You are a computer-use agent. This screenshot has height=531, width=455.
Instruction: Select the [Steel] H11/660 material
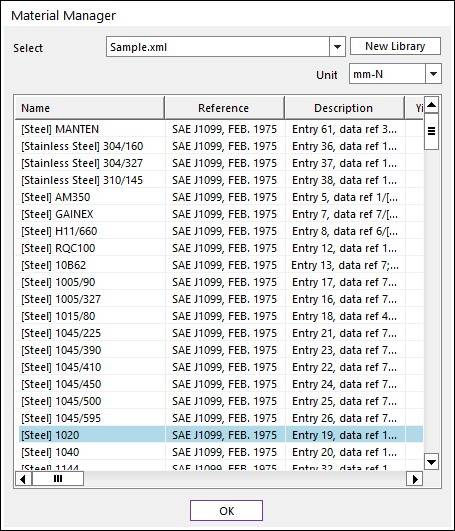click(59, 231)
